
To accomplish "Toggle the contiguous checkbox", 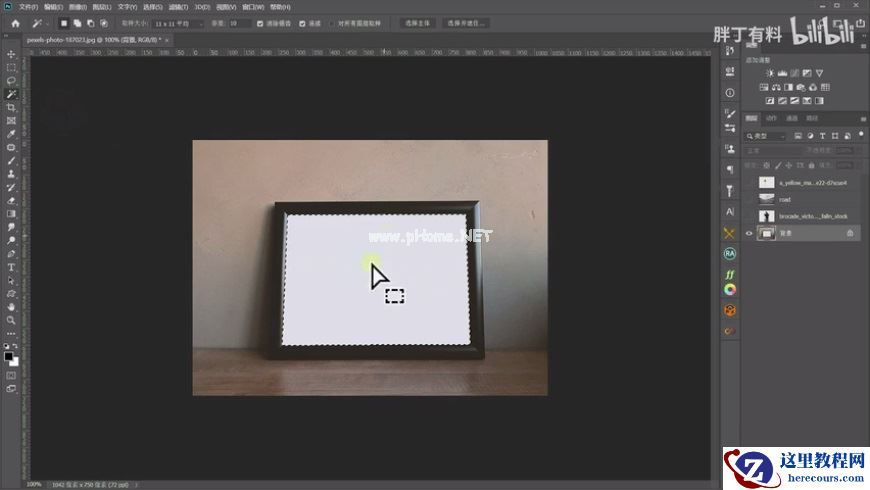I will (302, 23).
